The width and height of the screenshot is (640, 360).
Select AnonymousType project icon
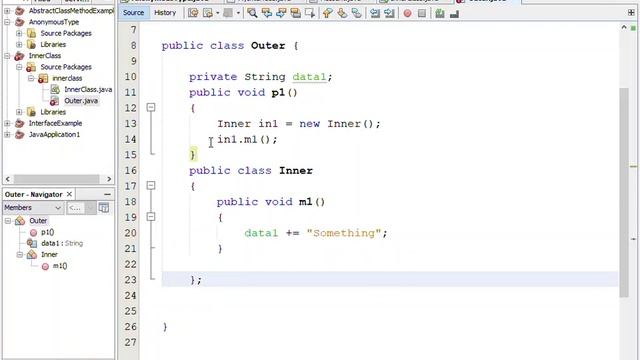pyautogui.click(x=19, y=22)
